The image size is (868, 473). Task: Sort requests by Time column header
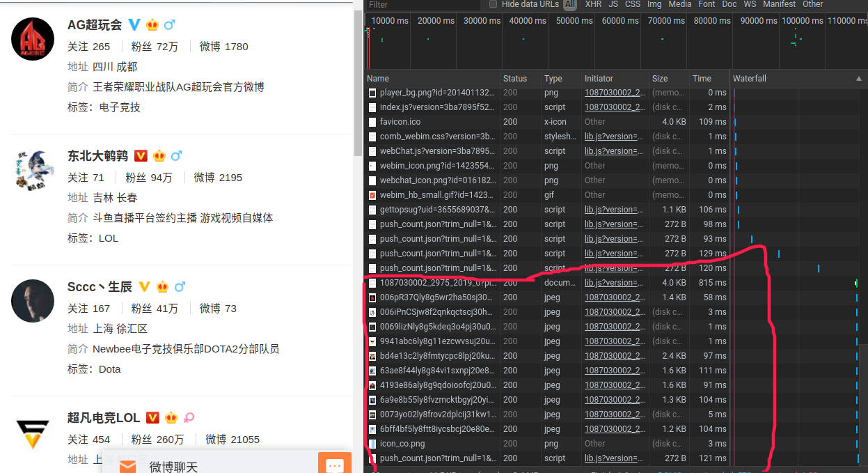click(709, 79)
